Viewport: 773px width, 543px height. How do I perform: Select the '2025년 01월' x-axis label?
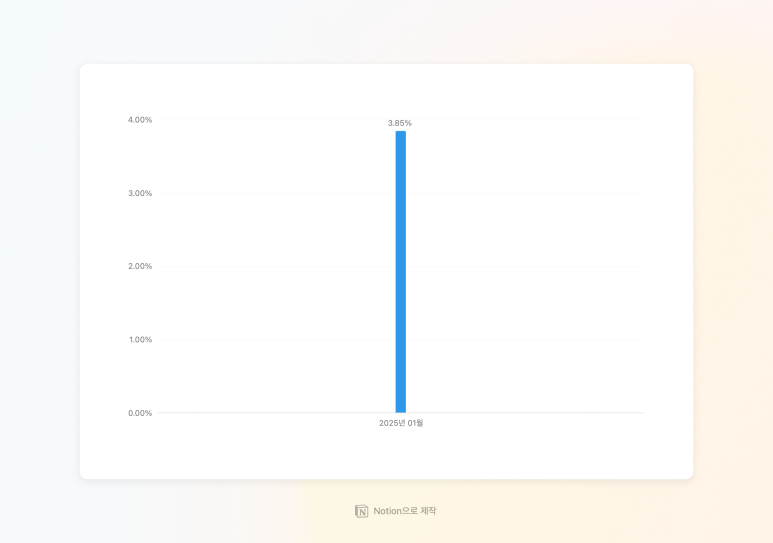click(x=401, y=423)
